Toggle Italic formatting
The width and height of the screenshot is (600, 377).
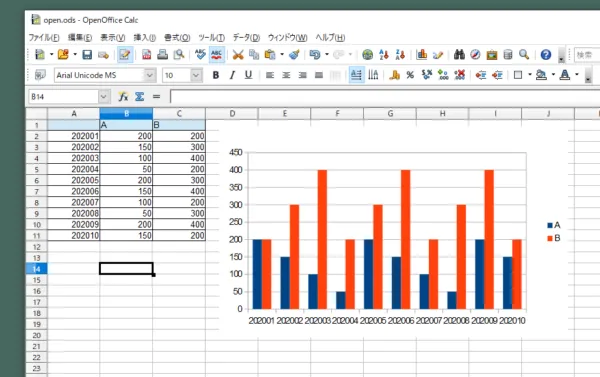click(x=232, y=75)
